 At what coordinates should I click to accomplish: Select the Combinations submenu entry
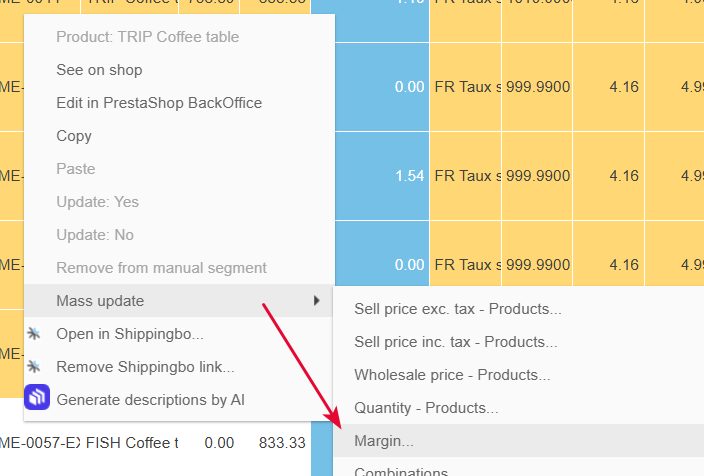click(x=401, y=472)
